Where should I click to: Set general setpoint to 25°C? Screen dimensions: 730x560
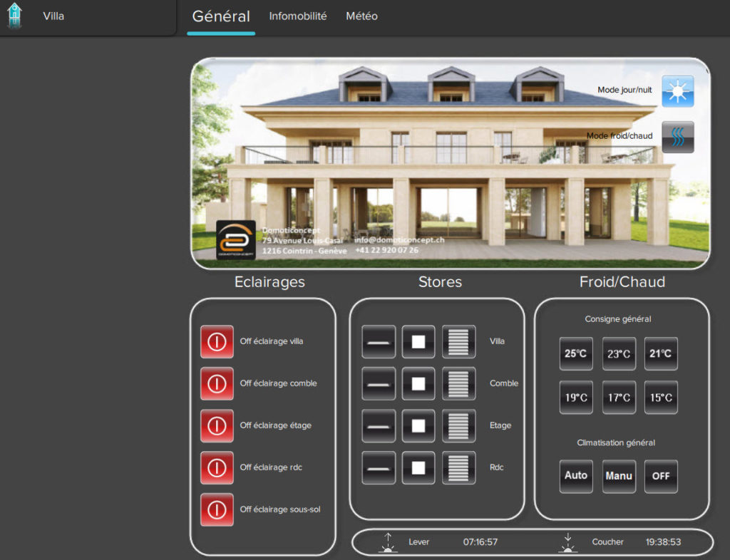pyautogui.click(x=576, y=353)
